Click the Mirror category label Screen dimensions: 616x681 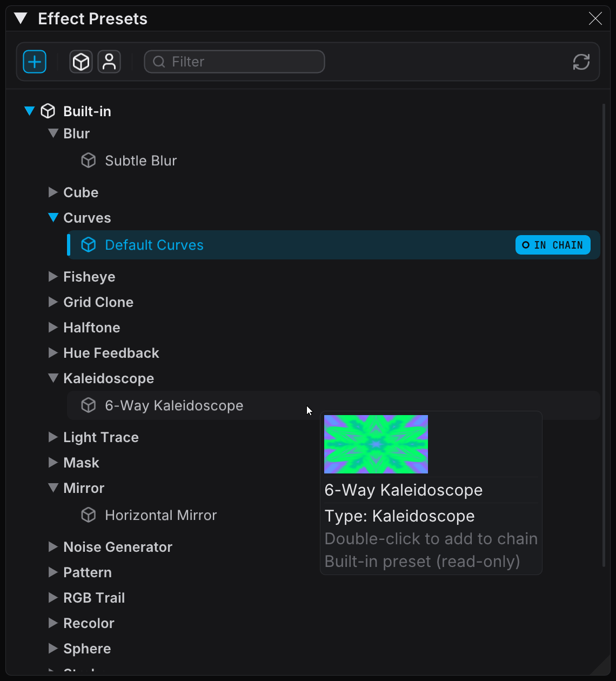point(84,488)
